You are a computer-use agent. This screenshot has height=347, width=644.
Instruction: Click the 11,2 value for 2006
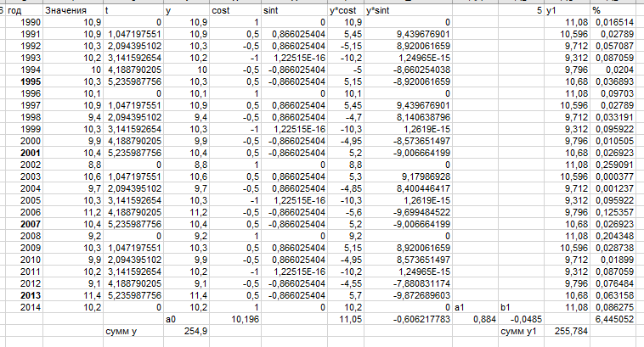tap(73, 212)
